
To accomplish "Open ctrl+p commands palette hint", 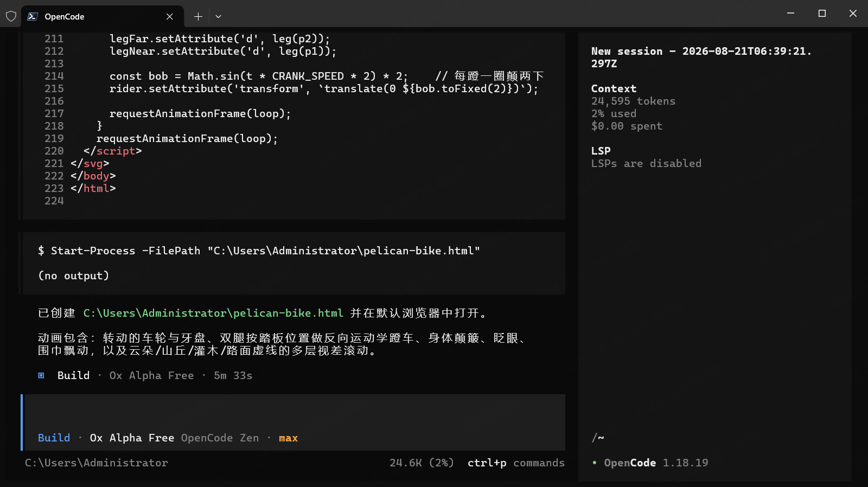I will click(516, 463).
